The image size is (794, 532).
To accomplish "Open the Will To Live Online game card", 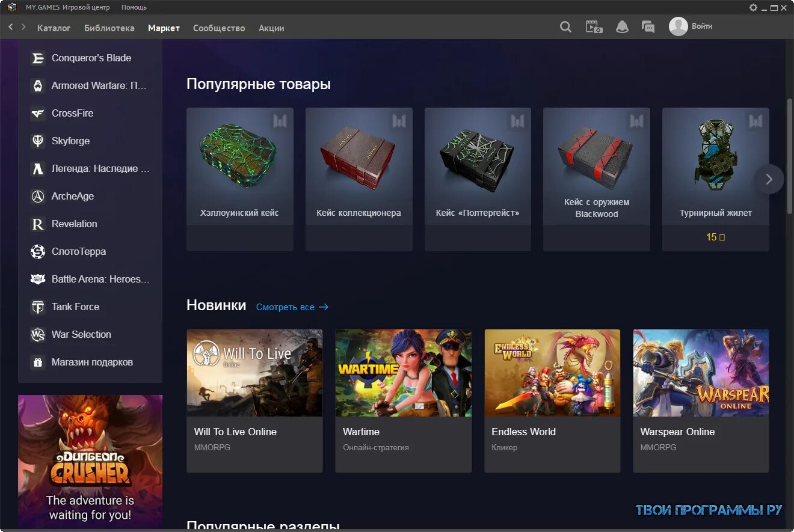I will point(254,400).
